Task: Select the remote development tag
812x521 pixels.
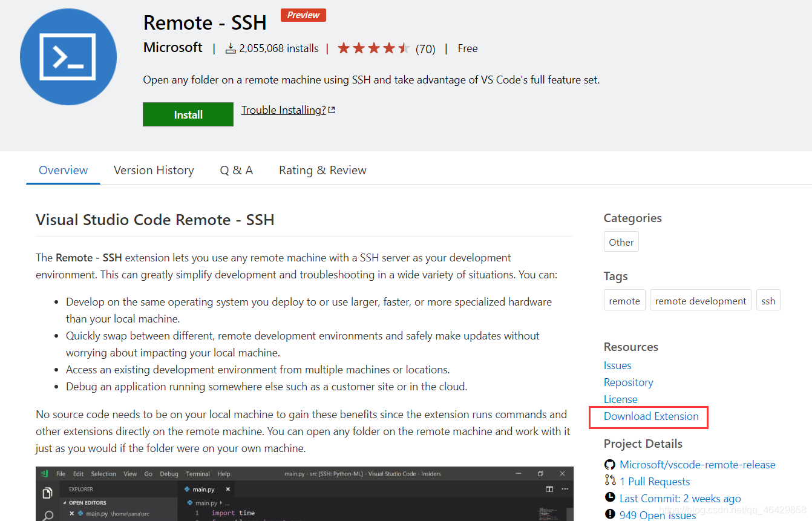Action: [x=701, y=301]
